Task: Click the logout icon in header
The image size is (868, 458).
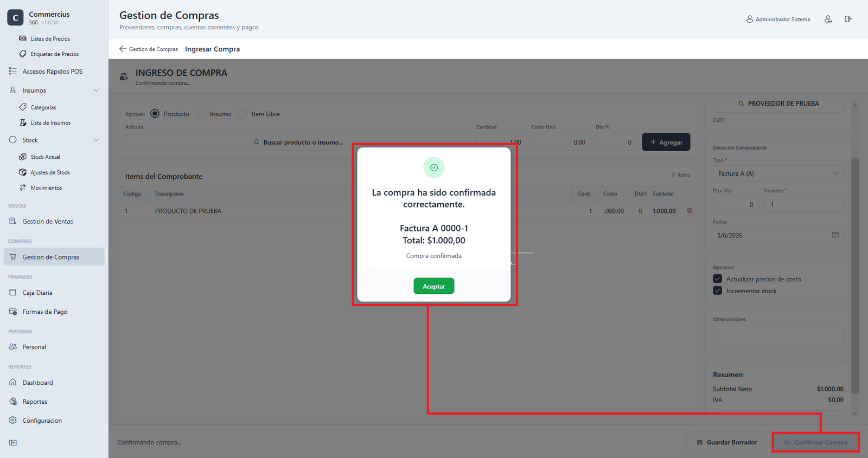Action: pos(848,19)
